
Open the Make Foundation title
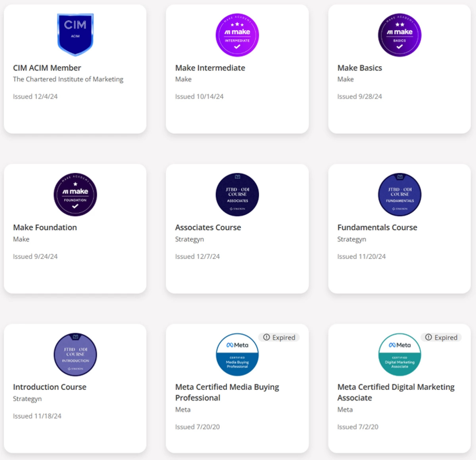(45, 227)
